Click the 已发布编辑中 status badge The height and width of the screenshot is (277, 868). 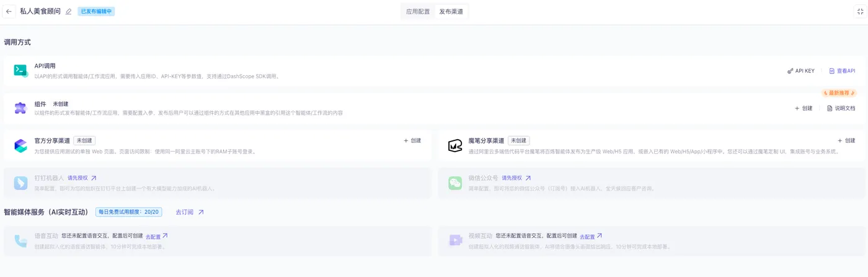pyautogui.click(x=96, y=11)
